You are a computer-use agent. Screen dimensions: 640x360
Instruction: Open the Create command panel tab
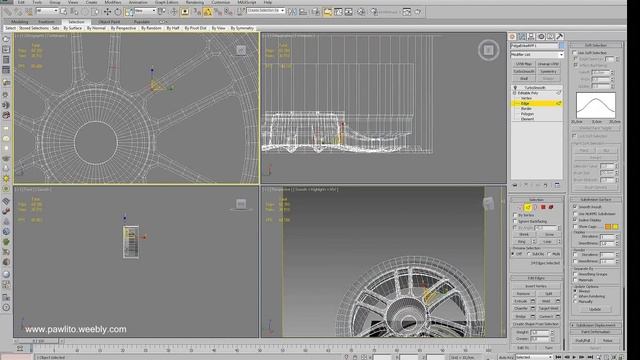513,36
